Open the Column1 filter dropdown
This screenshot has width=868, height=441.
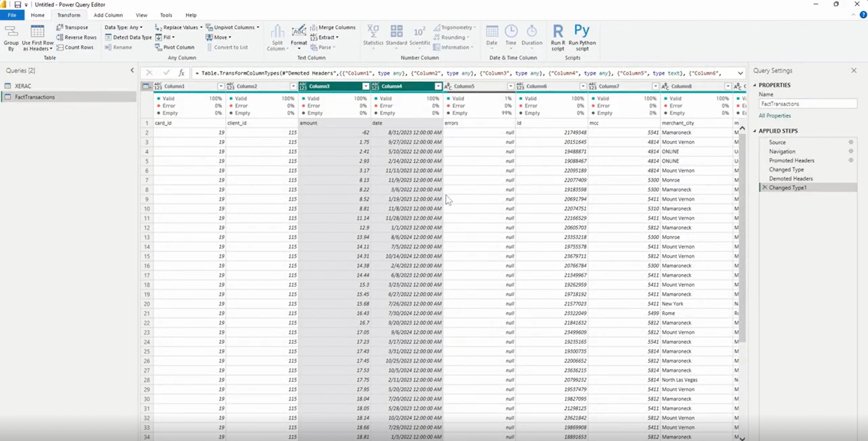[221, 86]
